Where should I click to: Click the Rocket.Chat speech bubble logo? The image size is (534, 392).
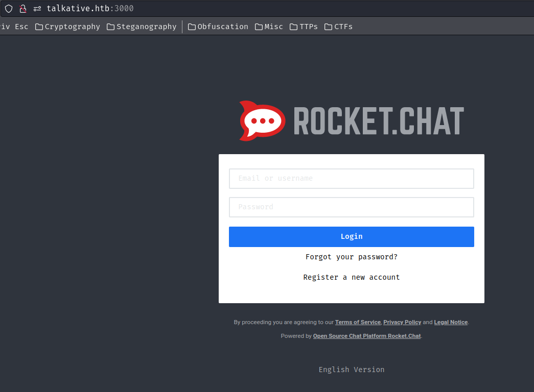pyautogui.click(x=262, y=121)
